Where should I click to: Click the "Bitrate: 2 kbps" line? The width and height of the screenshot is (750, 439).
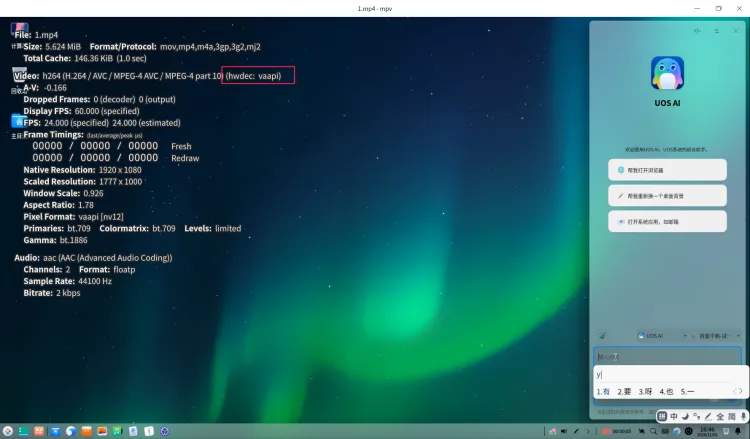[x=52, y=293]
